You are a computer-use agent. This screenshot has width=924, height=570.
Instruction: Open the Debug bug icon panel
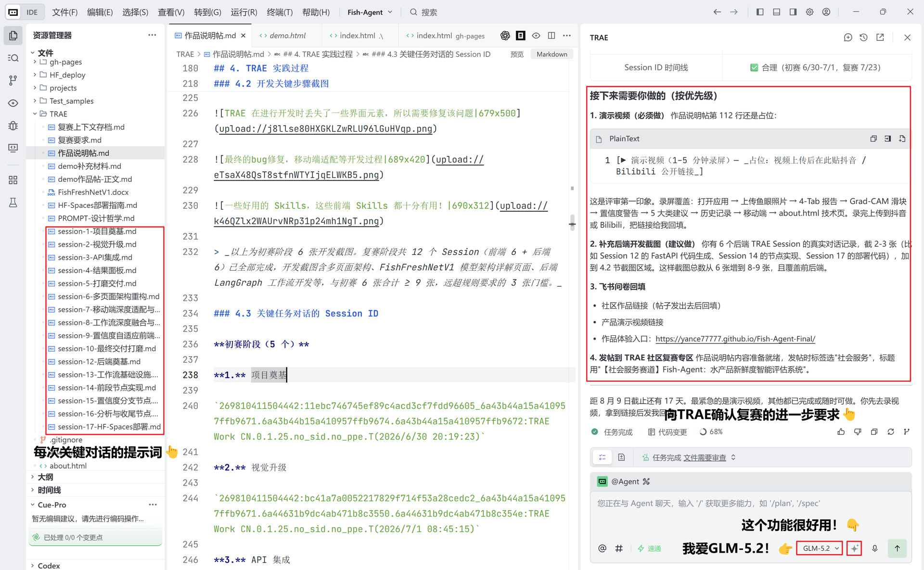13,126
